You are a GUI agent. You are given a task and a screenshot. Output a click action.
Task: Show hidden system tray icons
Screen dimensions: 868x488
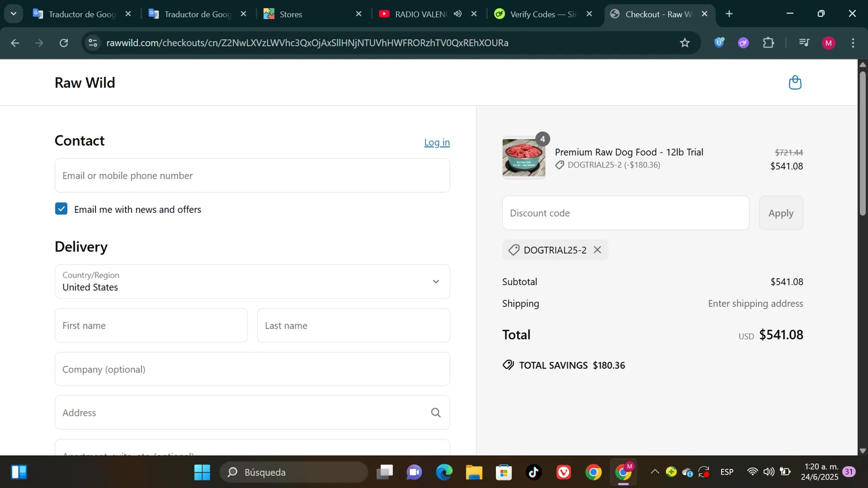point(654,472)
